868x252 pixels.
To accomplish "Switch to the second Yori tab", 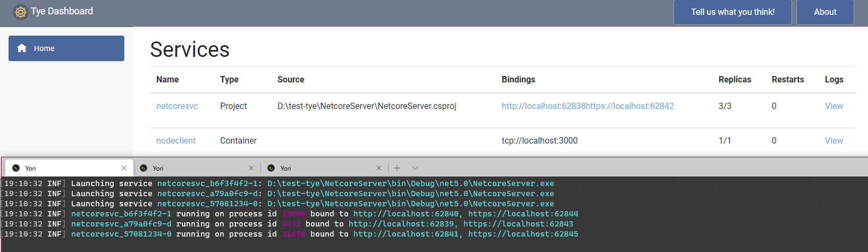I will point(191,168).
